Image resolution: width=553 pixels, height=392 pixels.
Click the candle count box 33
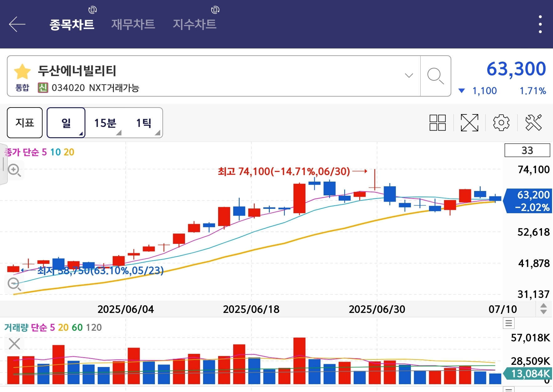[527, 150]
